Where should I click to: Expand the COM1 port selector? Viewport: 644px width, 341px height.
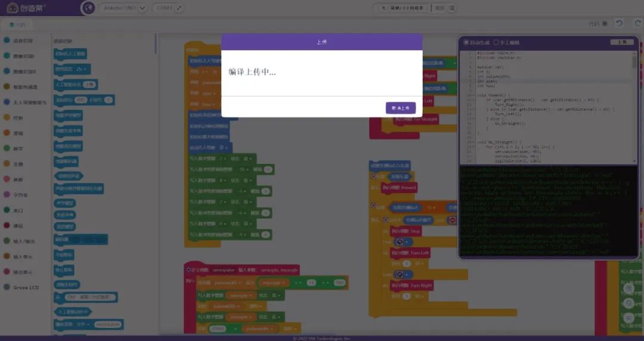click(163, 8)
